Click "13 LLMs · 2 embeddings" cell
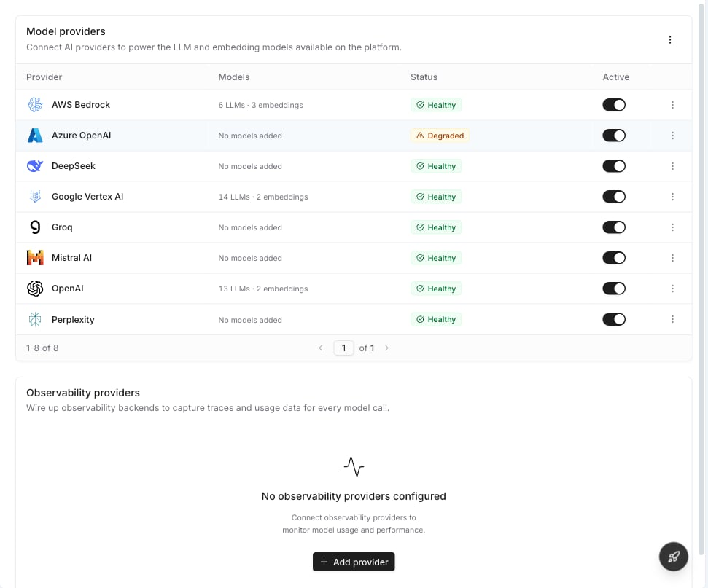Image resolution: width=708 pixels, height=588 pixels. point(262,289)
